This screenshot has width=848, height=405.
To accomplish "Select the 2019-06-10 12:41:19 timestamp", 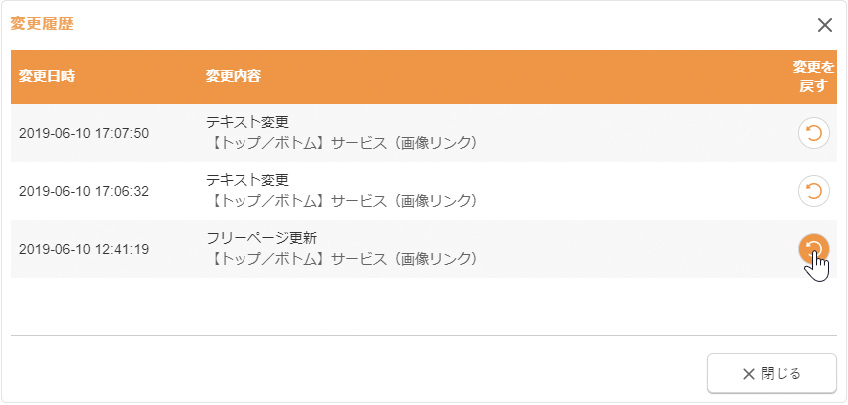I will tap(84, 249).
